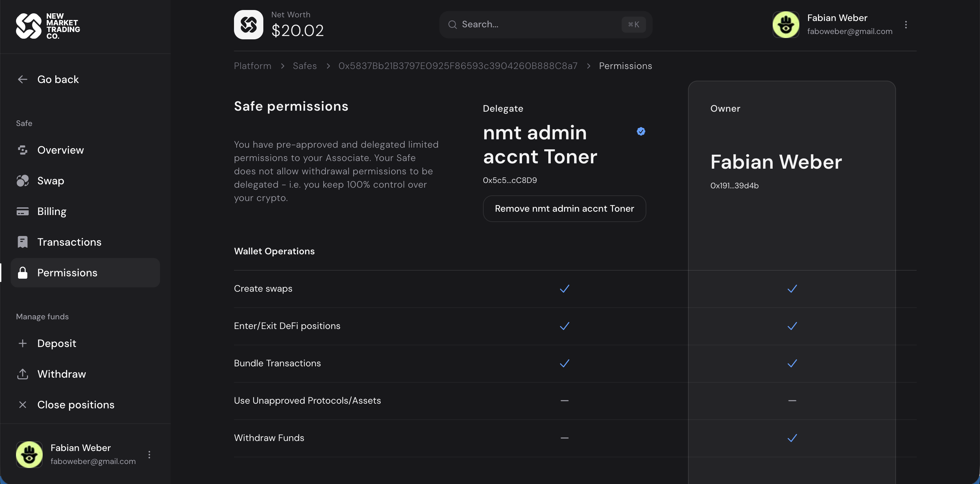Select the Transactions receipt icon

(23, 242)
